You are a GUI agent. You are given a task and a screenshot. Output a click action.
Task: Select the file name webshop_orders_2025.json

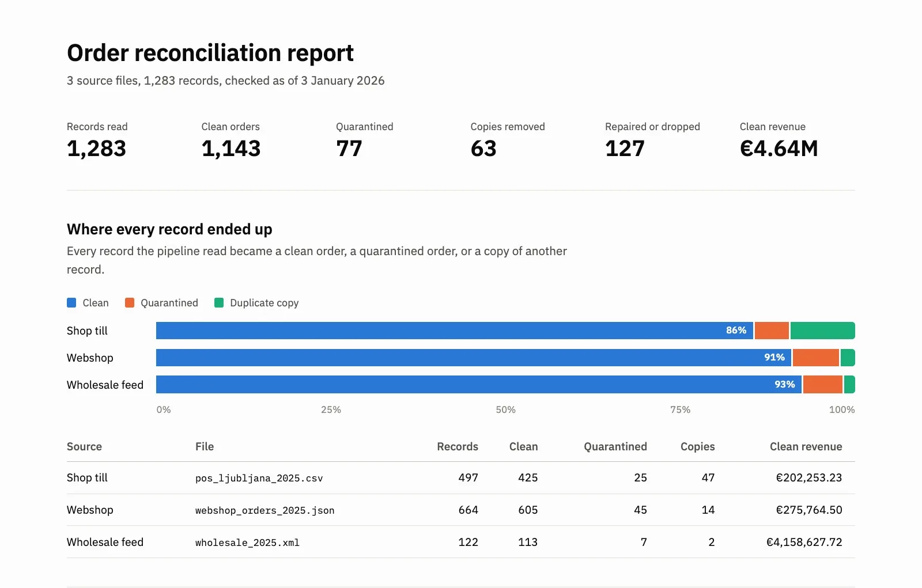click(265, 511)
